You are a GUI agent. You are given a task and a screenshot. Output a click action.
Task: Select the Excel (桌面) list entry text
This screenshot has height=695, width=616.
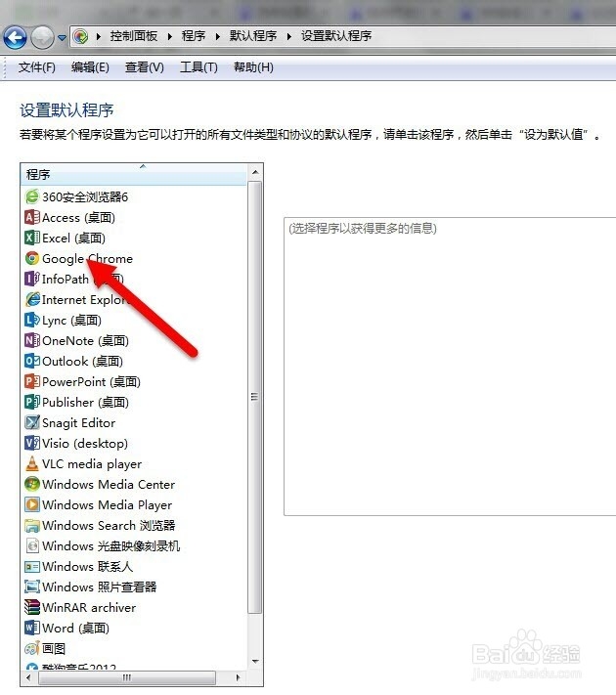tap(73, 238)
